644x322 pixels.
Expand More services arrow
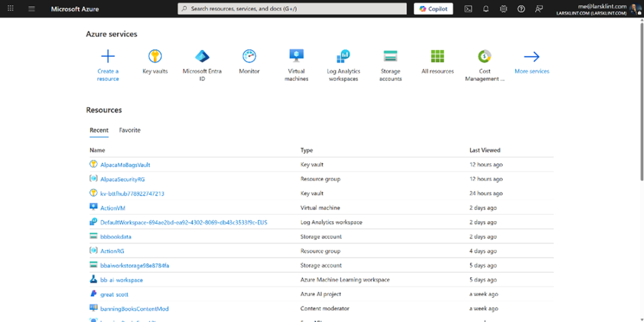click(532, 57)
